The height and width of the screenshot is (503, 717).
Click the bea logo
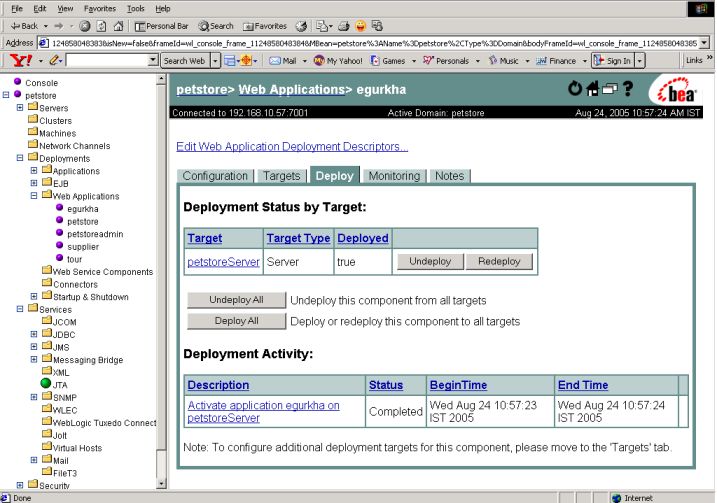(x=676, y=91)
